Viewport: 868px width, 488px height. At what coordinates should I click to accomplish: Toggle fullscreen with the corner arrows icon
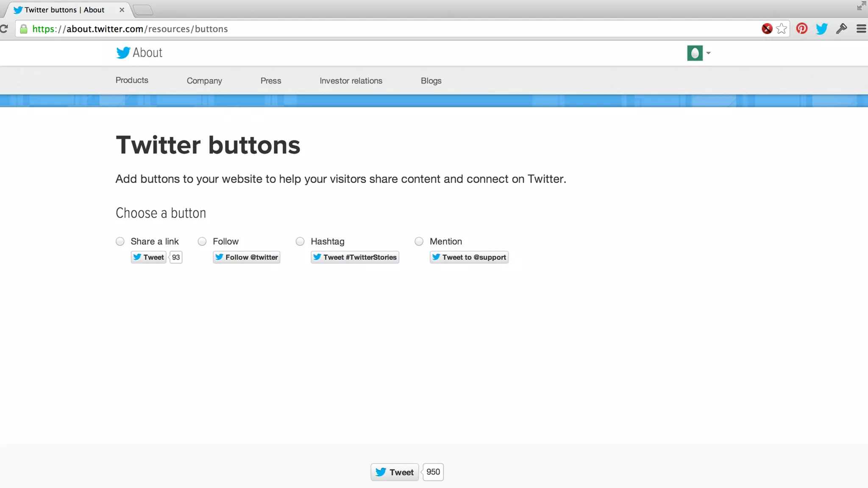861,6
